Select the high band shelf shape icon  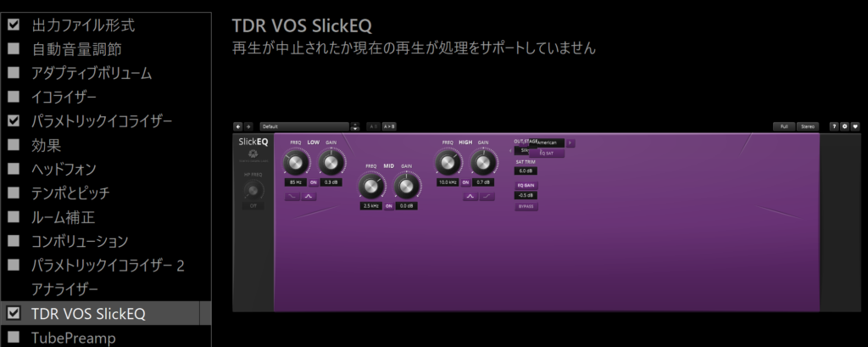tap(487, 197)
